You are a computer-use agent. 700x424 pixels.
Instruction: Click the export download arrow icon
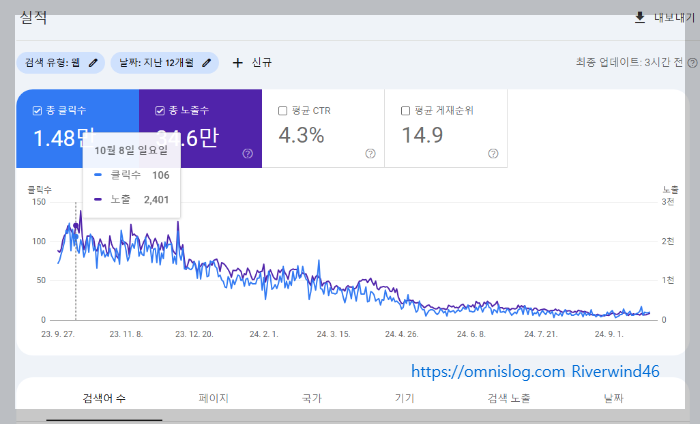click(639, 18)
